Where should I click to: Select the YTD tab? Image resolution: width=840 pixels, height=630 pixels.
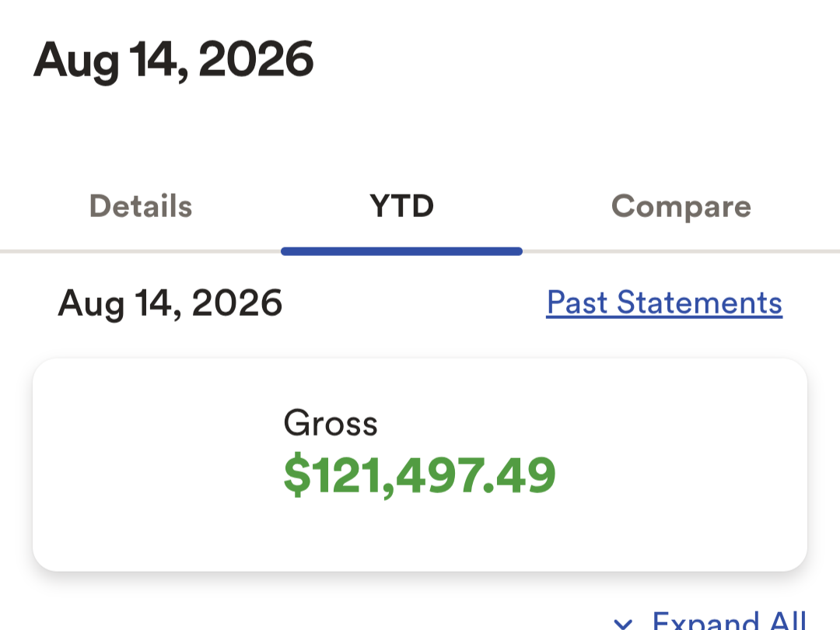402,206
